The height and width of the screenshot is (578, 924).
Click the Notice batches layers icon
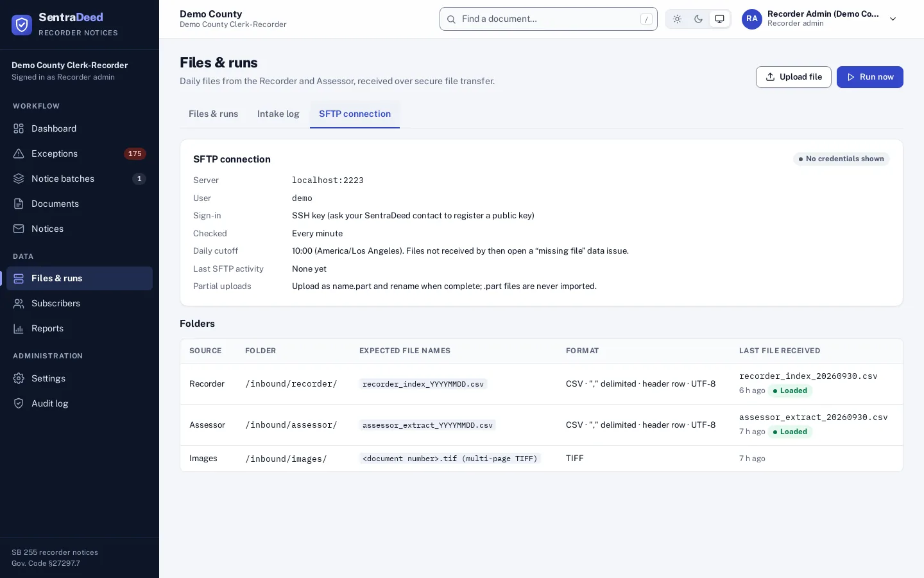pyautogui.click(x=19, y=179)
